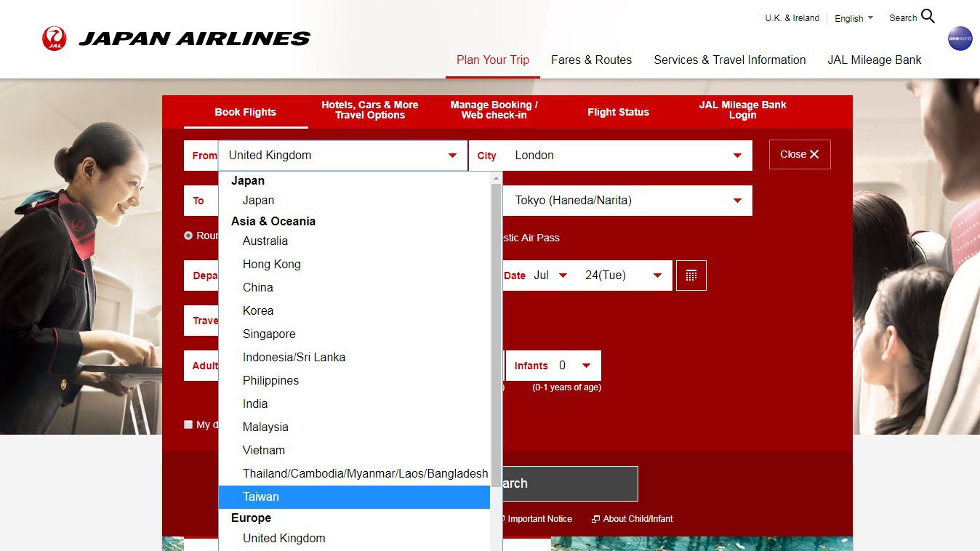Select Singapore in the dropdown list
Screen dimensions: 980x551
tap(269, 334)
